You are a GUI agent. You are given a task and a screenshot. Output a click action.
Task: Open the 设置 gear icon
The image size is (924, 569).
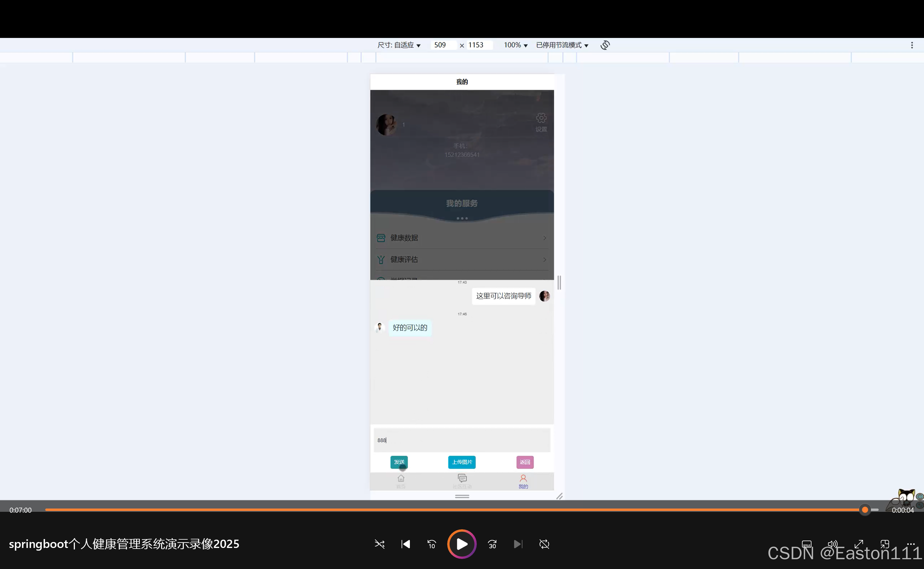[541, 118]
